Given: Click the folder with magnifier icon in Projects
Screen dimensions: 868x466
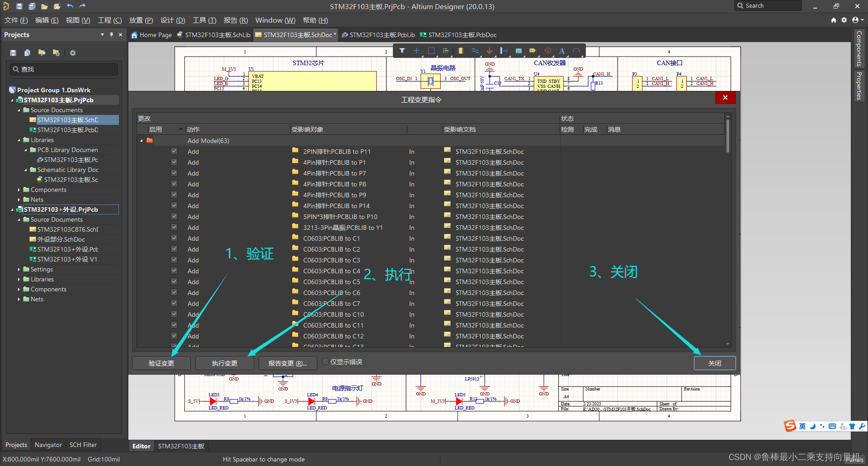Looking at the screenshot, I should pos(42,53).
